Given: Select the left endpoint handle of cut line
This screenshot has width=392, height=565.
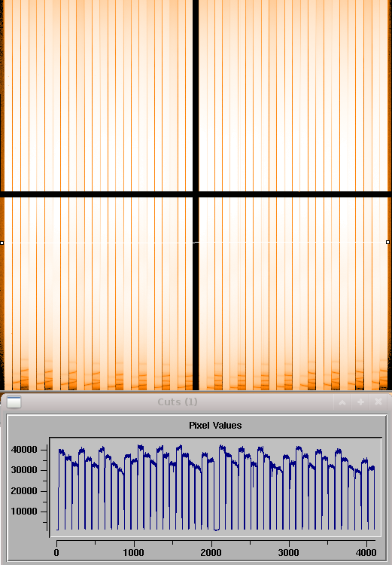Looking at the screenshot, I should point(2,243).
